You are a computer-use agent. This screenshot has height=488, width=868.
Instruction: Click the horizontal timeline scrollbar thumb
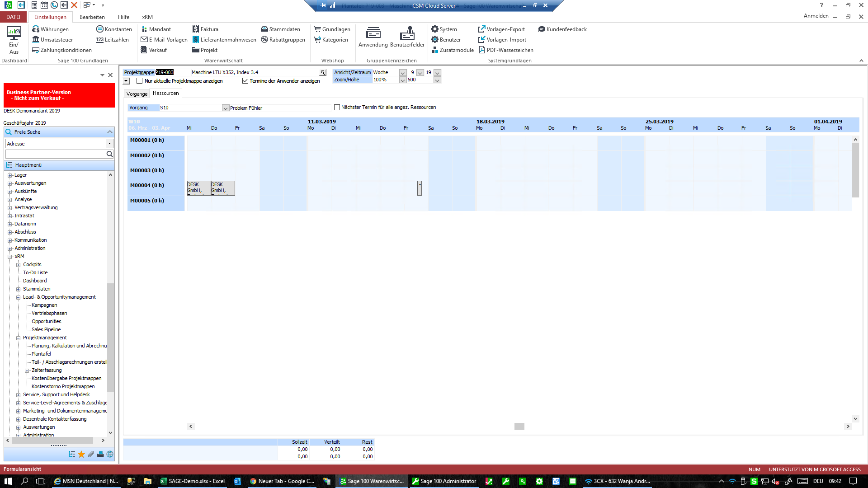pyautogui.click(x=519, y=427)
